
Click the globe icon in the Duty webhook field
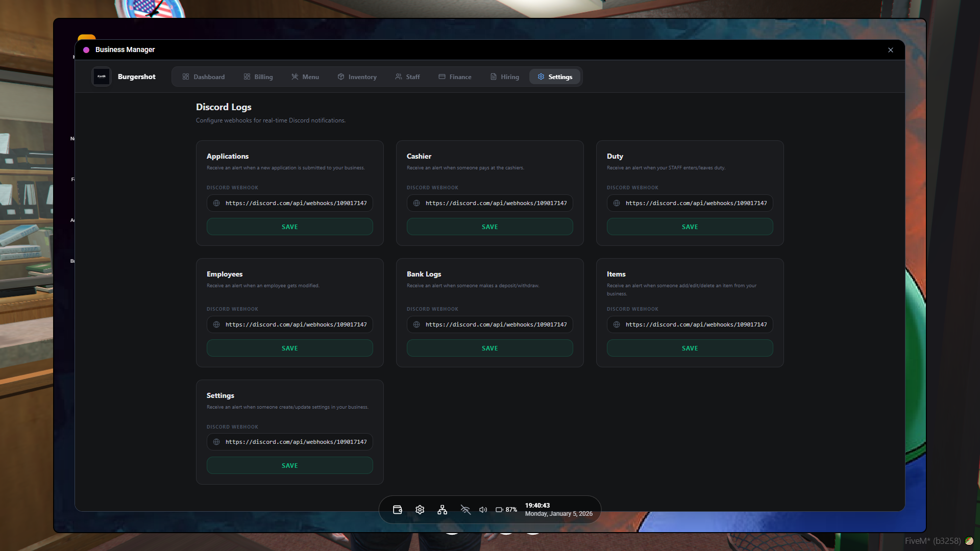point(617,203)
